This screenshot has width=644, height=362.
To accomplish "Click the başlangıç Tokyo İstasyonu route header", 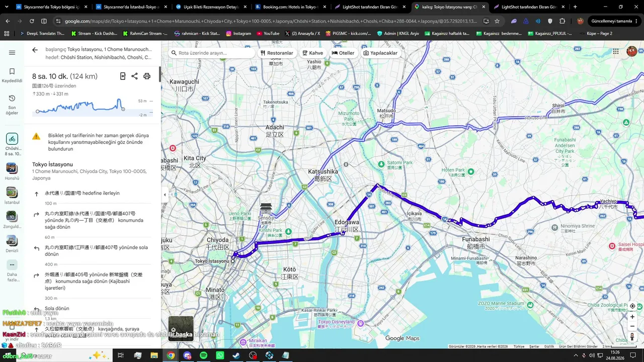I will [99, 49].
